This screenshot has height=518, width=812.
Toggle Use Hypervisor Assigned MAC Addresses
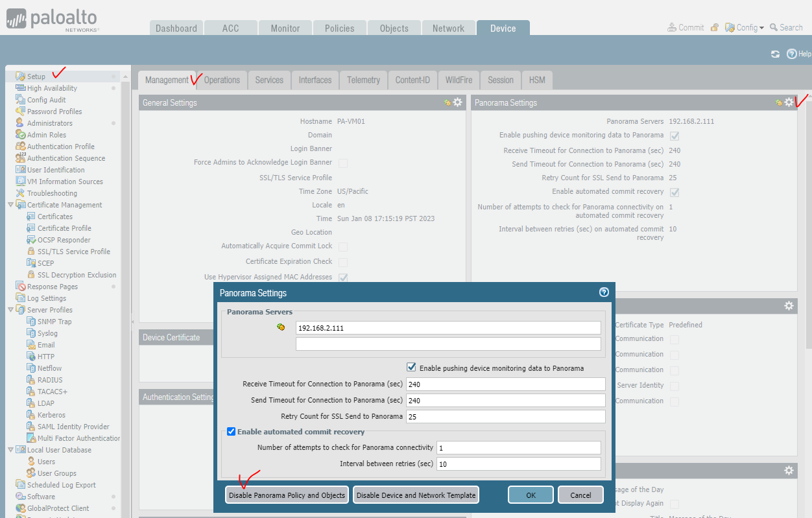point(343,277)
